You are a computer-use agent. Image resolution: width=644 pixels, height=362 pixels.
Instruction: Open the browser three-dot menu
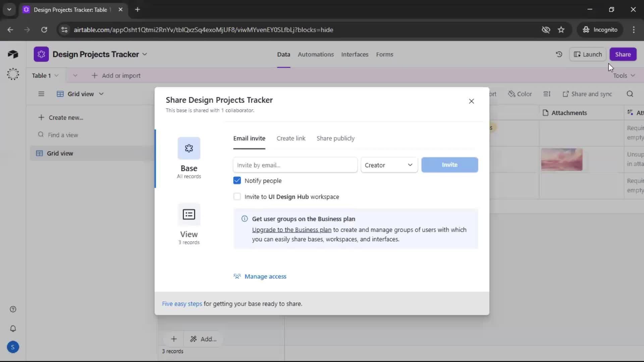pos(634,30)
